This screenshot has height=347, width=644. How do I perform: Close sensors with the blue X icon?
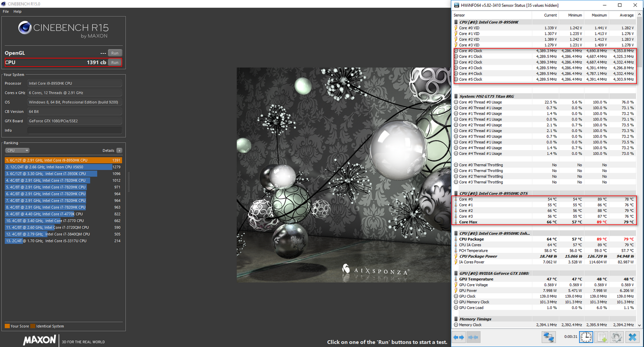(632, 337)
